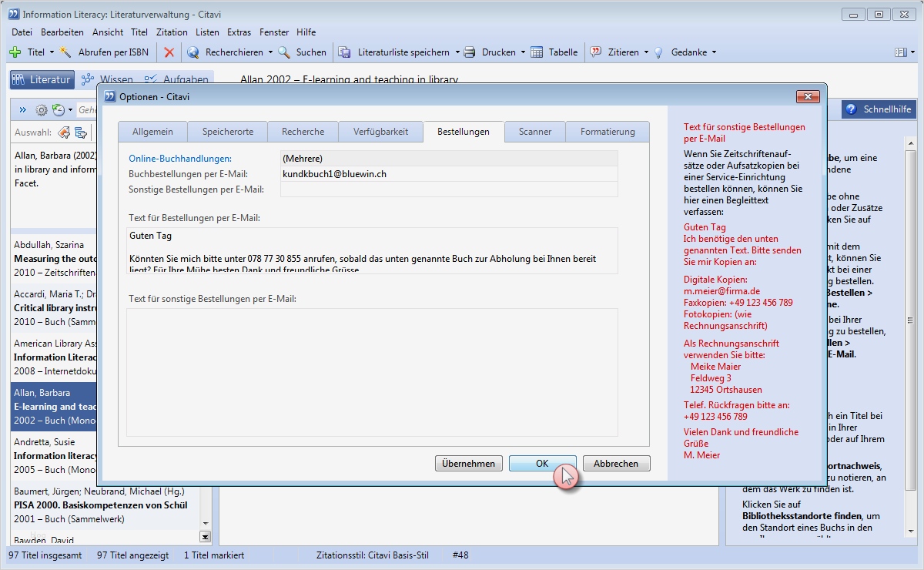Open the Listen menu
This screenshot has width=924, height=570.
coord(207,32)
